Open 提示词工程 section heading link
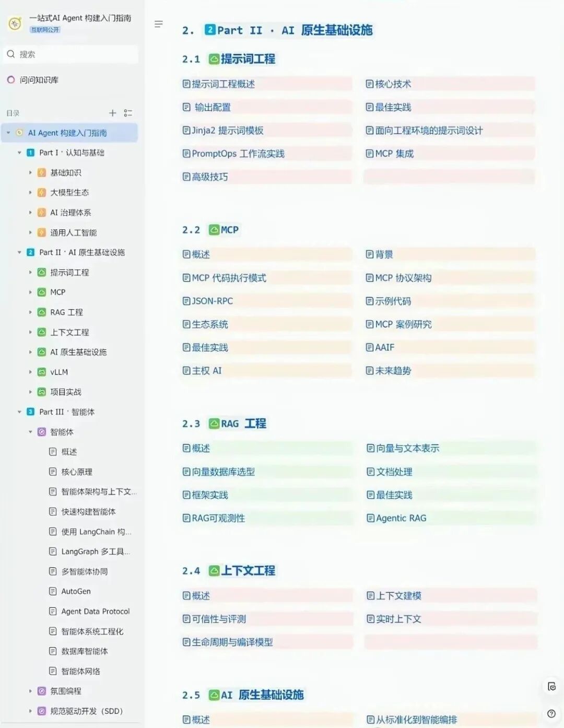The width and height of the screenshot is (564, 728). [248, 59]
